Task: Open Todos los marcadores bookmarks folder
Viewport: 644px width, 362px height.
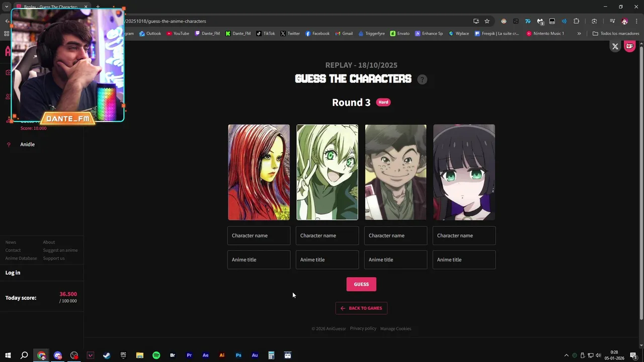Action: click(616, 34)
